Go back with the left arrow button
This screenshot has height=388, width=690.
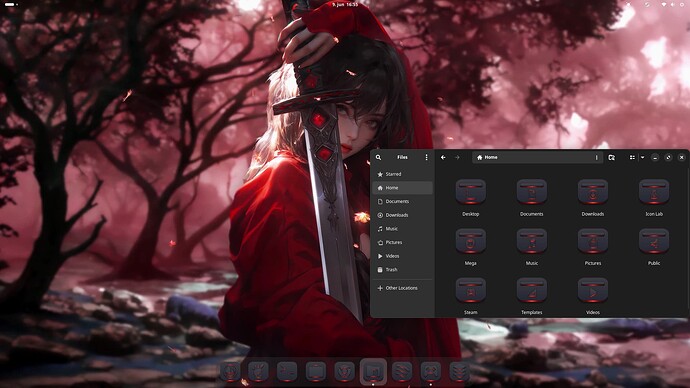point(443,157)
